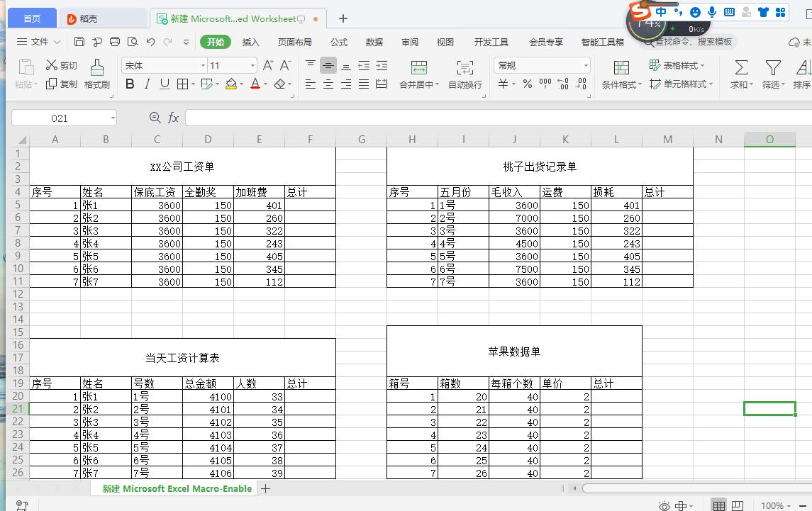Apply percent style formatting
This screenshot has width=812, height=511.
(528, 84)
